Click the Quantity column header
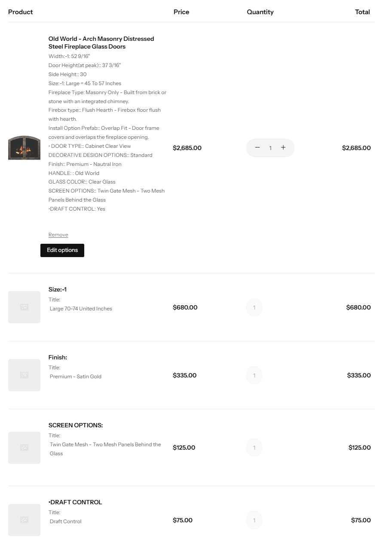This screenshot has height=552, width=392. (x=260, y=12)
